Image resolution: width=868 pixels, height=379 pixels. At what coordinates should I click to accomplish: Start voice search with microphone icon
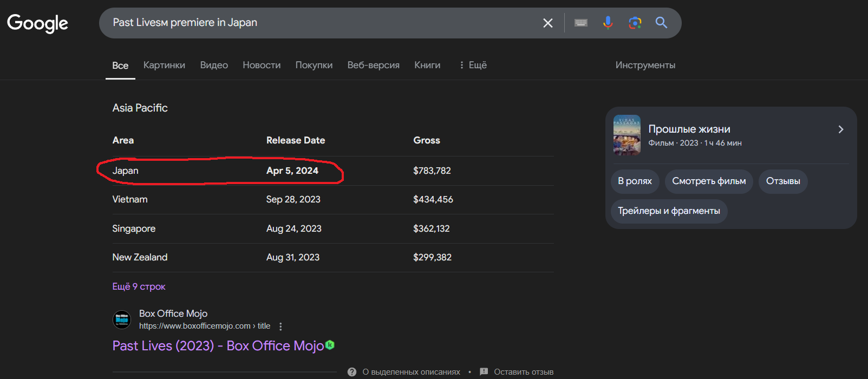(608, 23)
